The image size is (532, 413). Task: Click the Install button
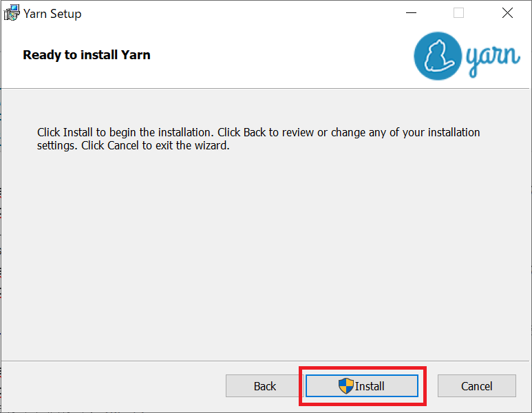pos(362,386)
